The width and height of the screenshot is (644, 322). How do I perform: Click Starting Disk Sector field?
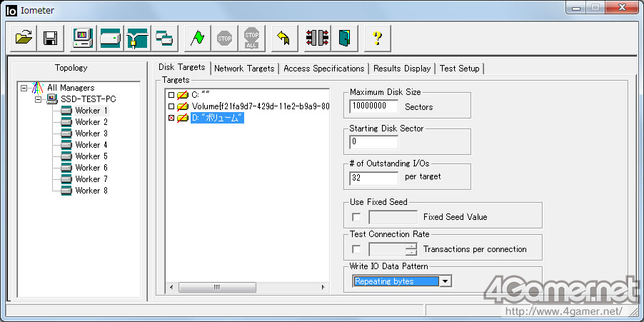point(373,142)
